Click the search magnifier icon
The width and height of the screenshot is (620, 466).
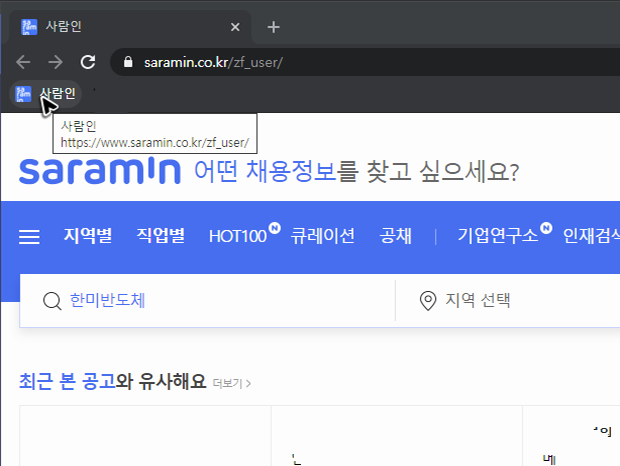coord(52,301)
